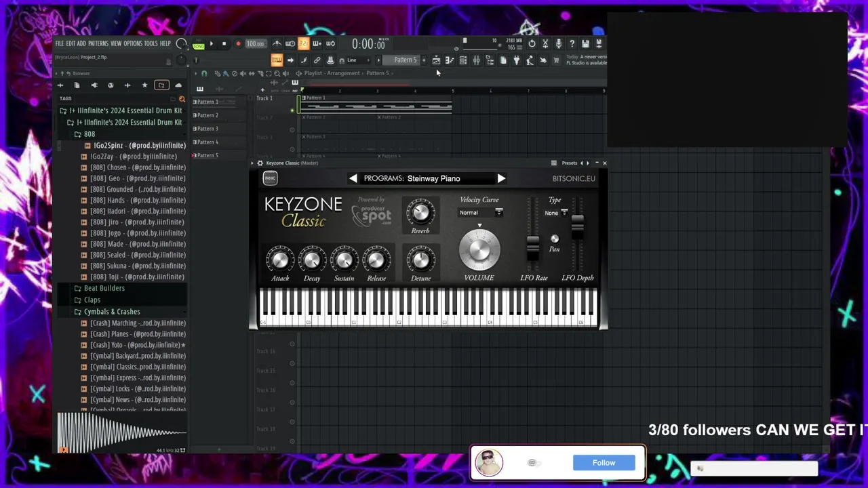Select highlighted browser folder tab icon
This screenshot has height=488, width=868.
click(x=161, y=85)
